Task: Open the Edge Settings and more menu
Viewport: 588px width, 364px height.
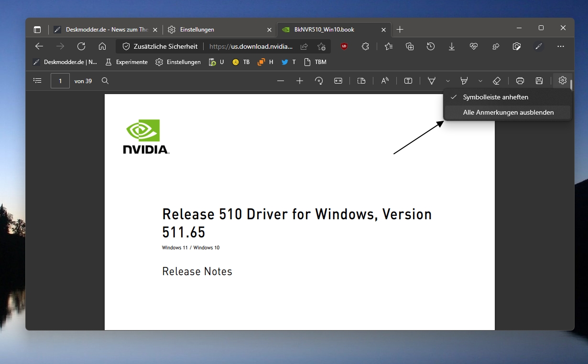Action: 561,46
